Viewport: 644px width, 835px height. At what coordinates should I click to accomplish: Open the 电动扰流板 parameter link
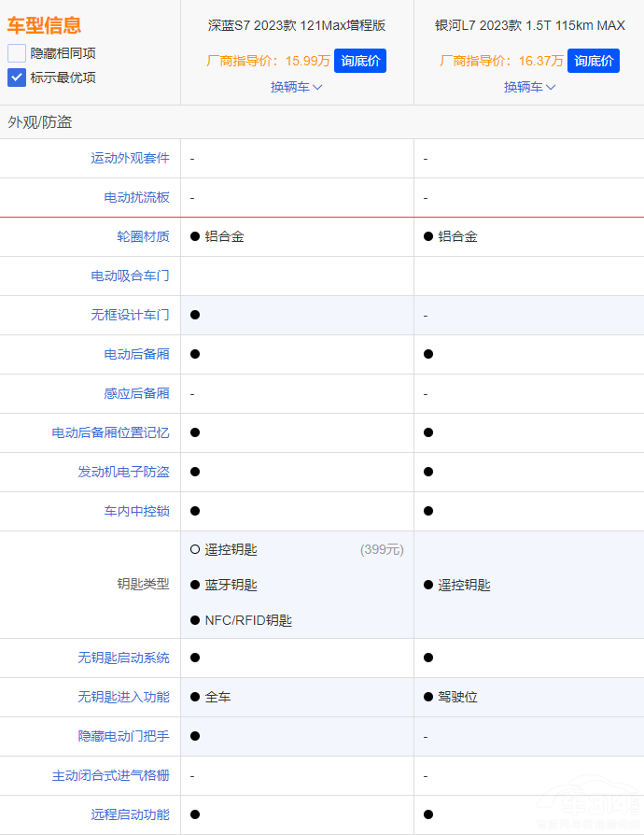click(x=136, y=197)
